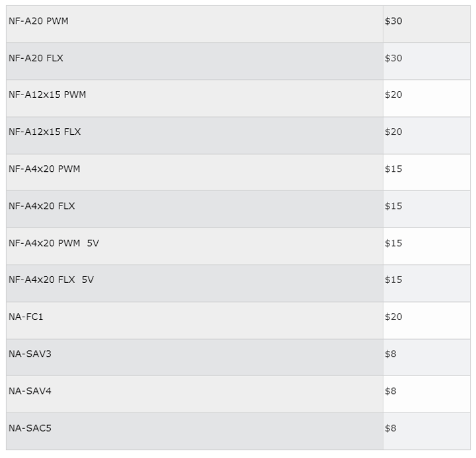Select the $15 price of NF-A4x20 PWM

(x=393, y=169)
